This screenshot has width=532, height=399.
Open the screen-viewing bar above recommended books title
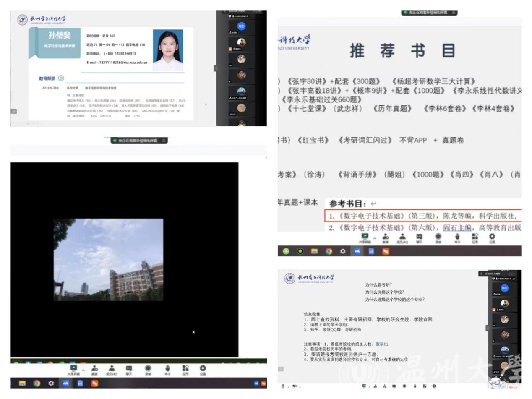[x=429, y=13]
